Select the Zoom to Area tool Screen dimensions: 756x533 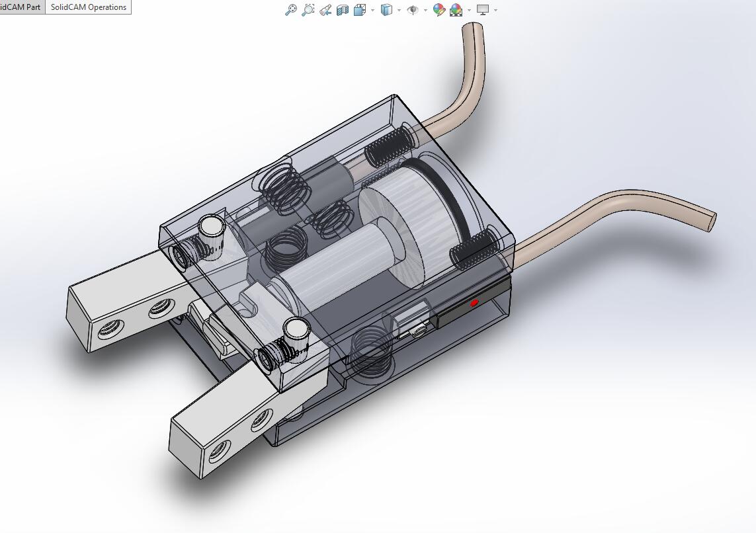click(308, 10)
